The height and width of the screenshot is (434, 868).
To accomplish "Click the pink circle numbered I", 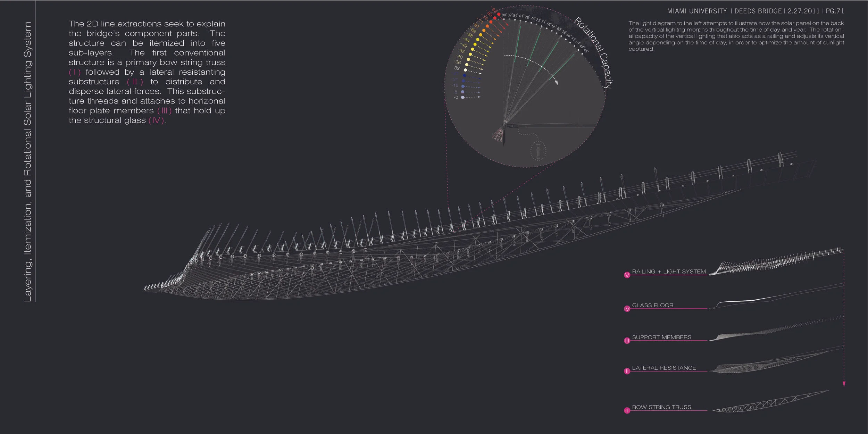I will (627, 411).
